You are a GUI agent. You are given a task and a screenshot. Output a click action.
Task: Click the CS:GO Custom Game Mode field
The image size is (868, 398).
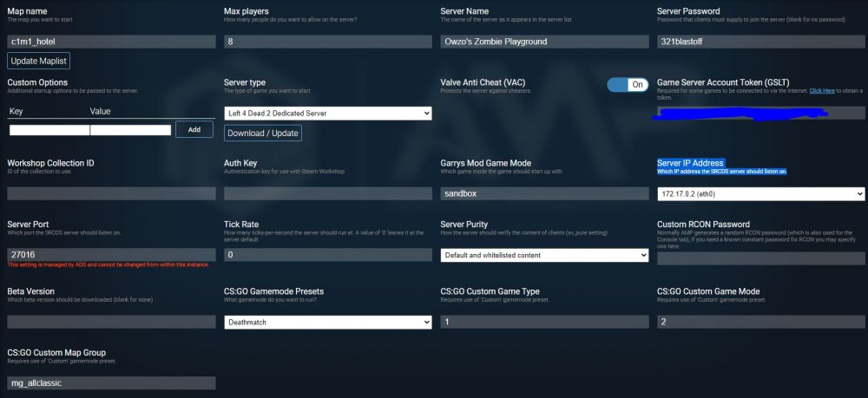coord(760,322)
